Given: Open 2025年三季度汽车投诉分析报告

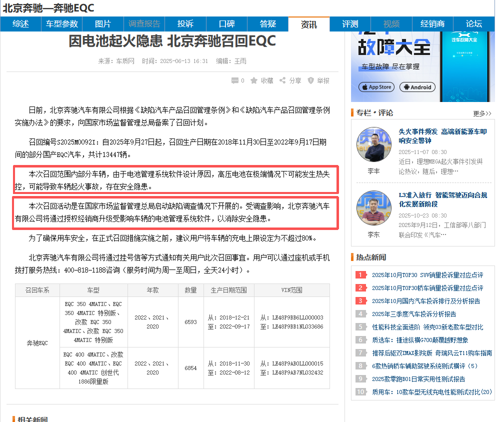Looking at the screenshot, I should tap(414, 314).
